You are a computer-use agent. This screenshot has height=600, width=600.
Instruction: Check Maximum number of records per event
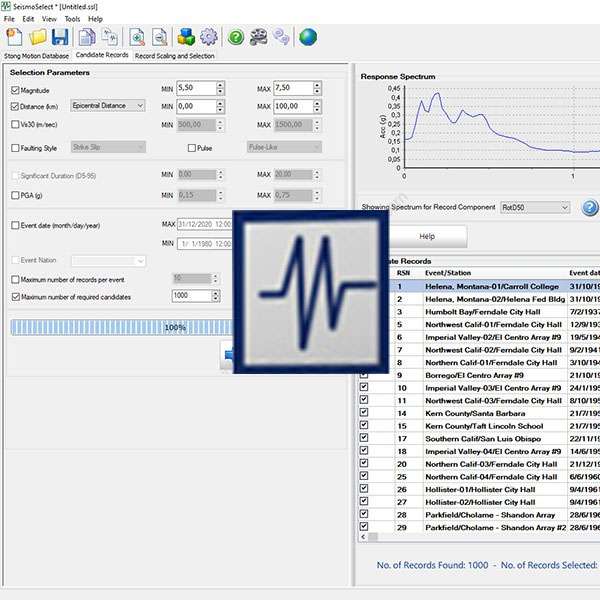[x=15, y=280]
